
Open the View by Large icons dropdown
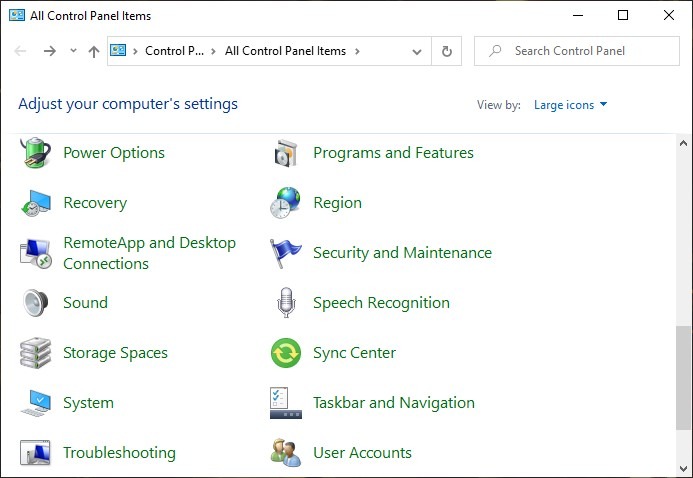point(570,105)
